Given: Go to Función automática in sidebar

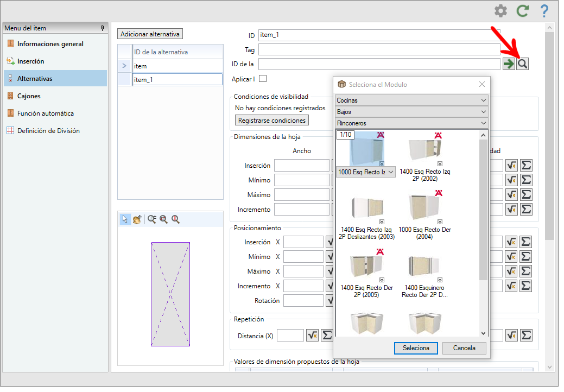Looking at the screenshot, I should pos(45,113).
